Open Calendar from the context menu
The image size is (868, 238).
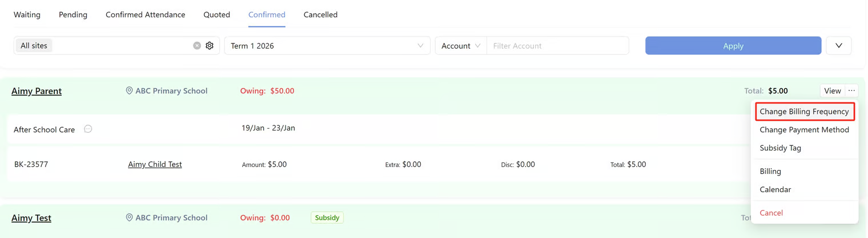tap(775, 189)
